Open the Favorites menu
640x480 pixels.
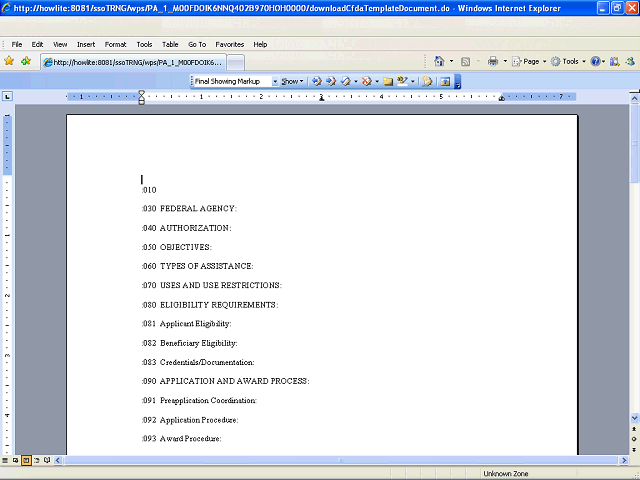(230, 44)
